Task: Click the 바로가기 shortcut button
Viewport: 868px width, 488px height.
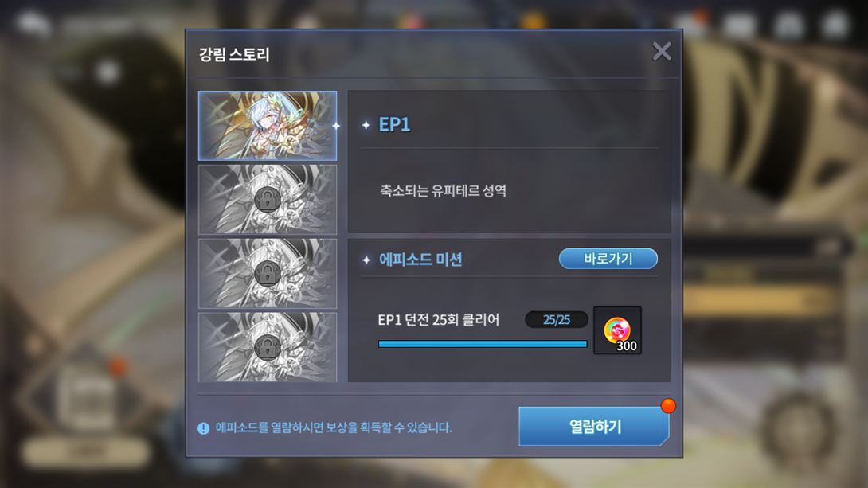Action: (608, 259)
